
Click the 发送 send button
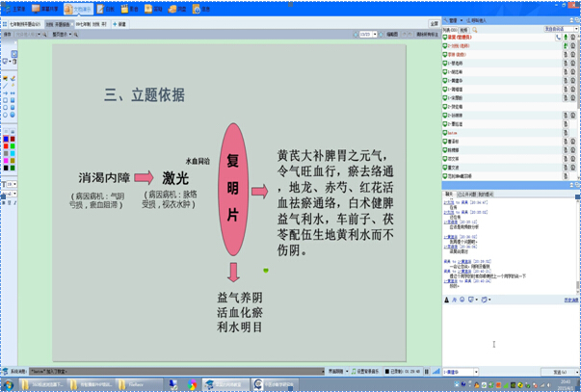(558, 371)
